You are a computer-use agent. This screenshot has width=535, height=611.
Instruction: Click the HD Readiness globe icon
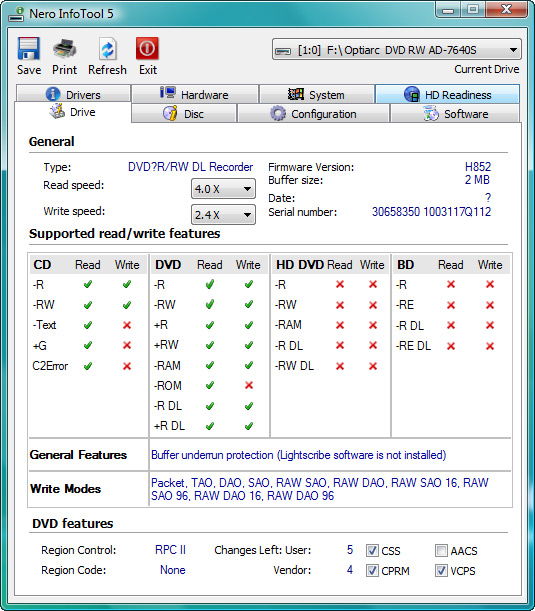[412, 94]
